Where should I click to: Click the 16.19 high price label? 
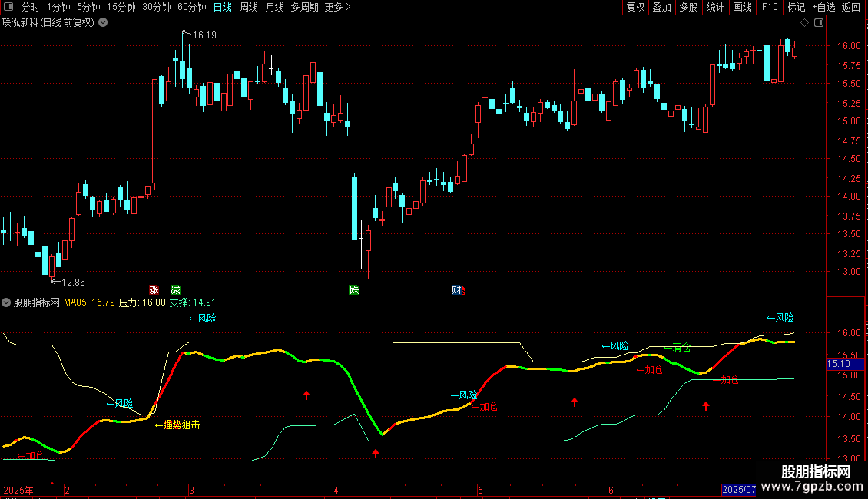point(204,35)
